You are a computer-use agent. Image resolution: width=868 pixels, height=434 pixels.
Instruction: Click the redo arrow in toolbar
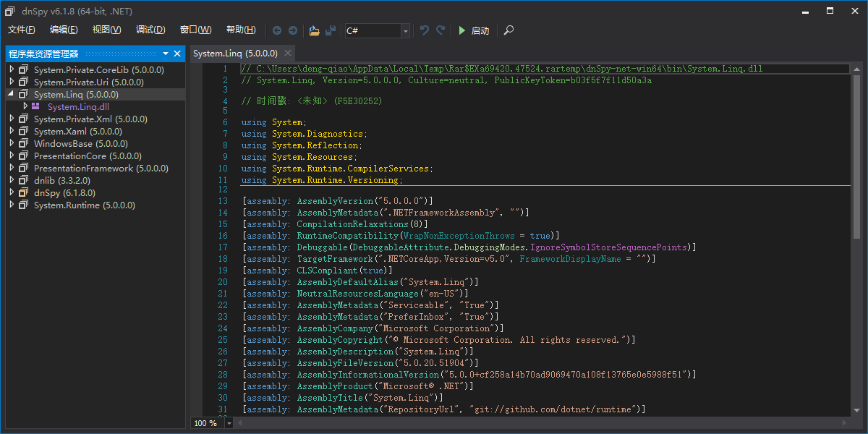coord(441,30)
